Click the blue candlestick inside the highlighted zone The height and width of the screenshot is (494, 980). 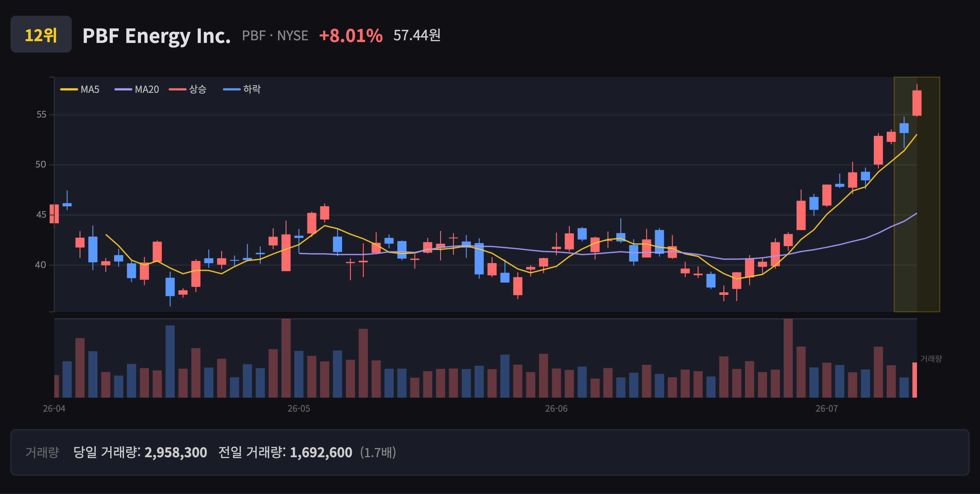(904, 128)
